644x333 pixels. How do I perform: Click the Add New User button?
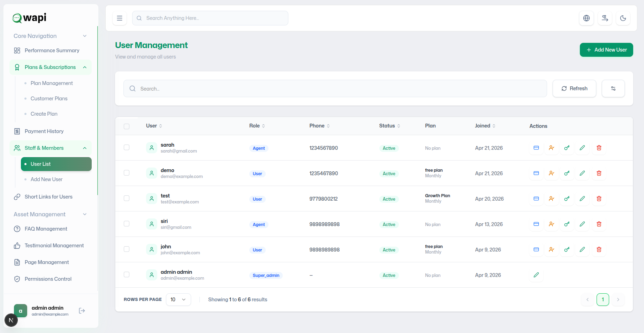coord(606,50)
